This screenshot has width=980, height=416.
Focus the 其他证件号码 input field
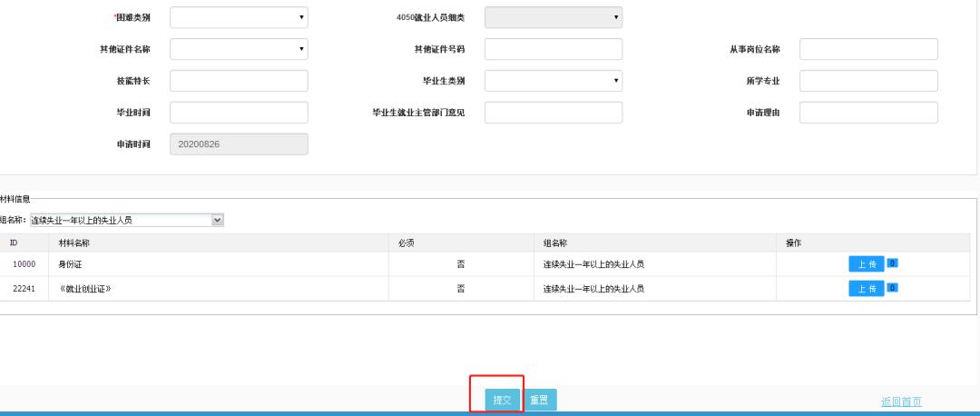(x=554, y=49)
